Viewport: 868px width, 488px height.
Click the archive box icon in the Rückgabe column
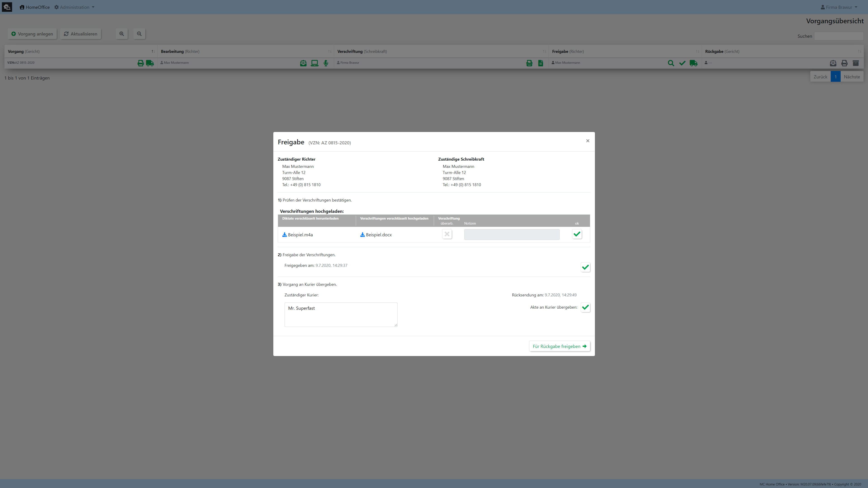coord(856,63)
